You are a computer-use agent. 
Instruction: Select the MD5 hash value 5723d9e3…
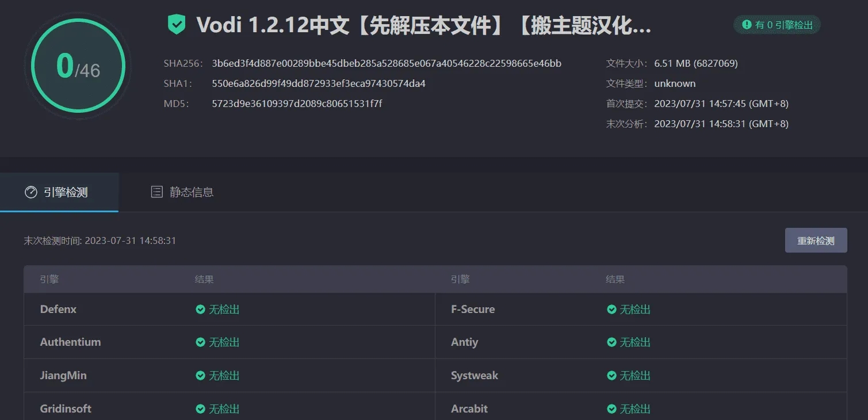[297, 104]
